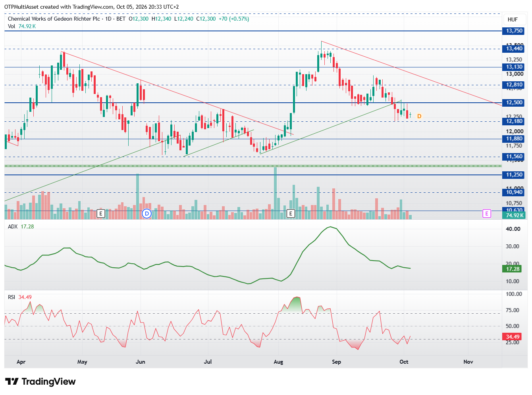This screenshot has height=395, width=532.
Task: Open the black E earnings marker in August
Action: (291, 214)
